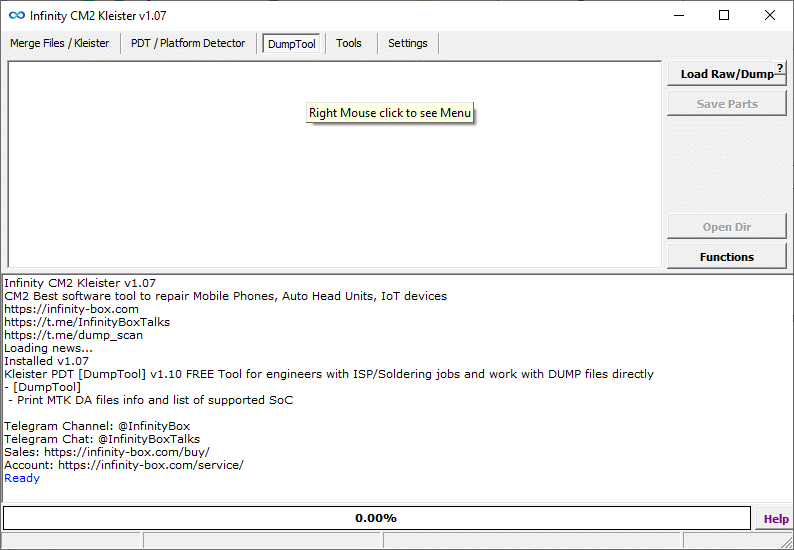Click the Infinity logo icon in title bar

tap(17, 16)
